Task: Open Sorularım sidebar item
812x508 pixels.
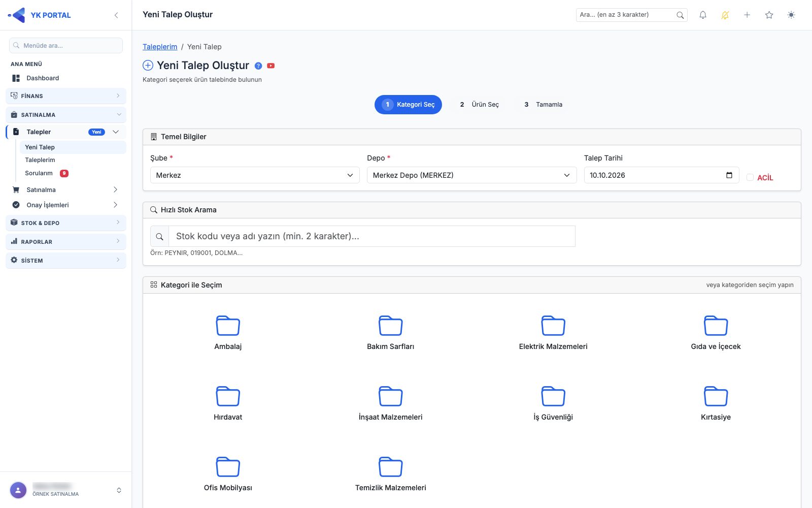Action: click(x=39, y=173)
